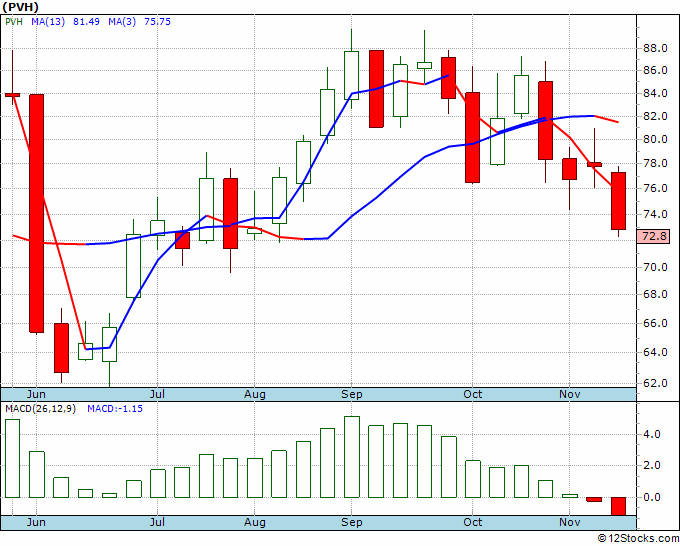Click the 82.0 price axis label
This screenshot has width=680, height=546.
tap(655, 116)
